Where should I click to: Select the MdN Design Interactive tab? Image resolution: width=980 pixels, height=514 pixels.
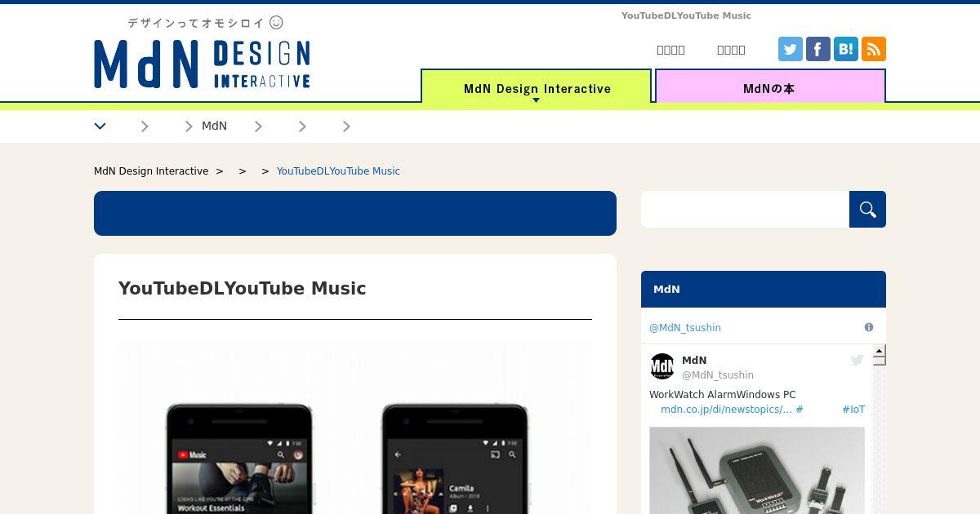pyautogui.click(x=537, y=86)
